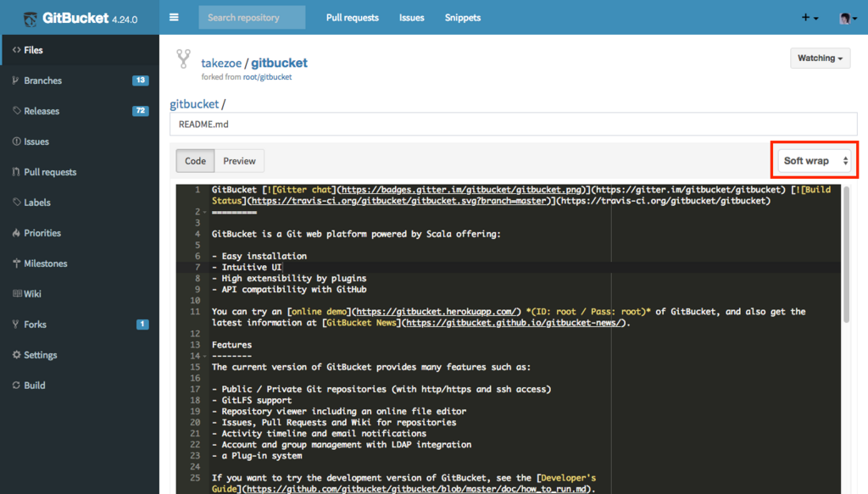Open Wiki page from sidebar
The image size is (868, 494).
[x=80, y=294]
